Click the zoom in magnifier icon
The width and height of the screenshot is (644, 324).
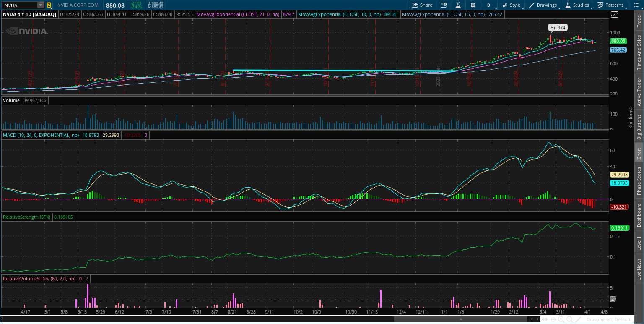(x=561, y=319)
